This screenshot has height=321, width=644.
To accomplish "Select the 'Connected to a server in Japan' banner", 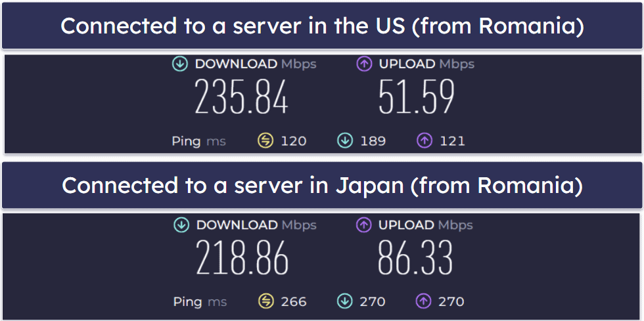I will coord(322,185).
